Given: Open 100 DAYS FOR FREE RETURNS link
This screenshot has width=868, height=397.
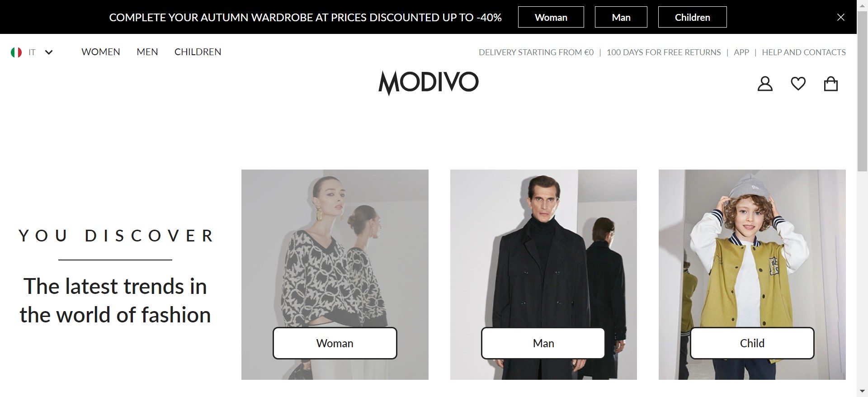Looking at the screenshot, I should [x=664, y=52].
